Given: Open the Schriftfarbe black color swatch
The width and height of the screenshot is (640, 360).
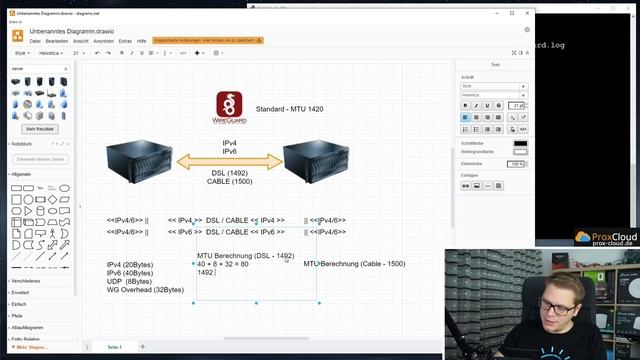Looking at the screenshot, I should pos(520,144).
